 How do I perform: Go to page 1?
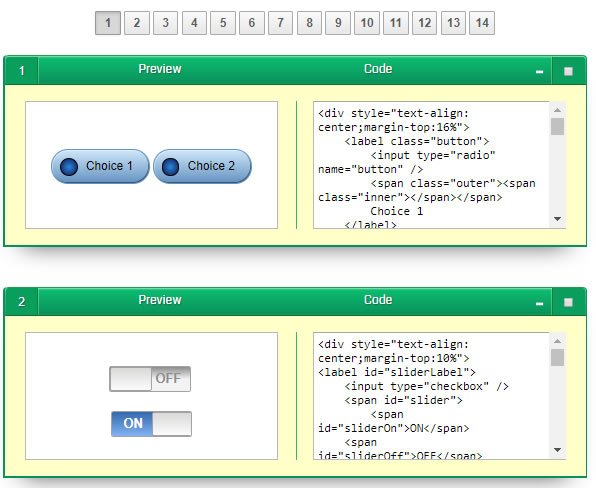(108, 23)
